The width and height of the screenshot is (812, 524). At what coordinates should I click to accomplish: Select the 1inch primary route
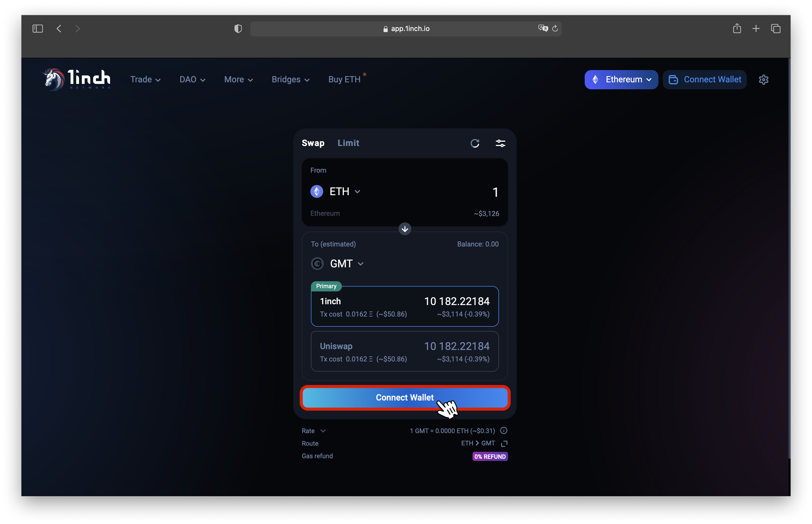[404, 307]
